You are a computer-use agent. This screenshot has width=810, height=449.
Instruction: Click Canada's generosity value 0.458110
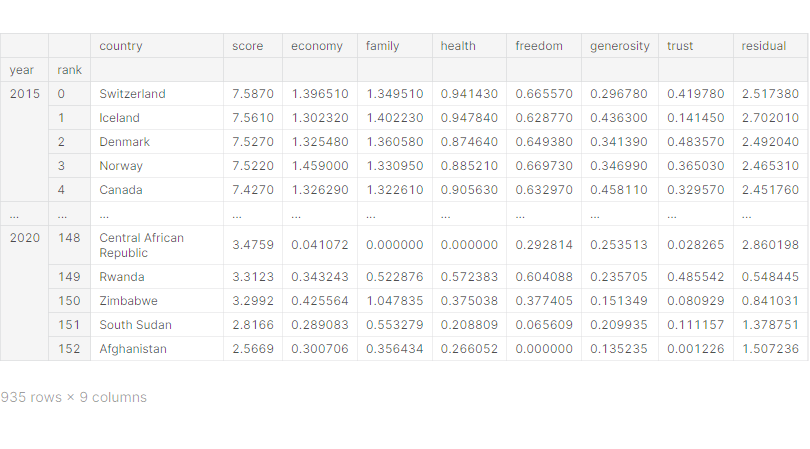pos(619,190)
